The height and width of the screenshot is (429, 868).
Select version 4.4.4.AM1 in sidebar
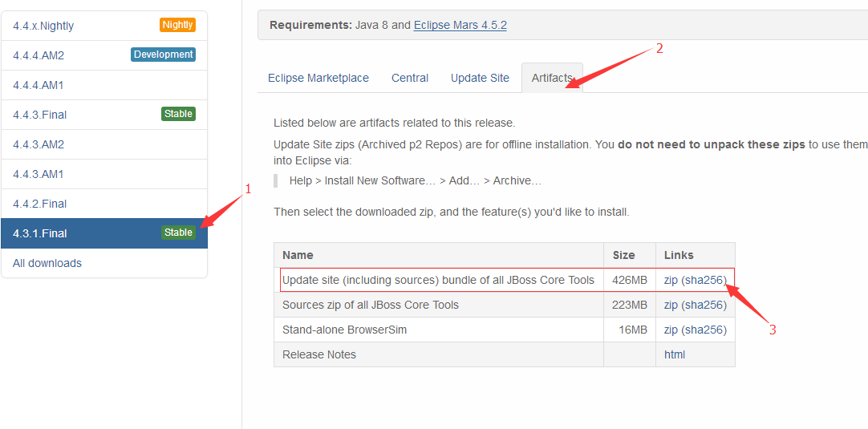(x=104, y=85)
